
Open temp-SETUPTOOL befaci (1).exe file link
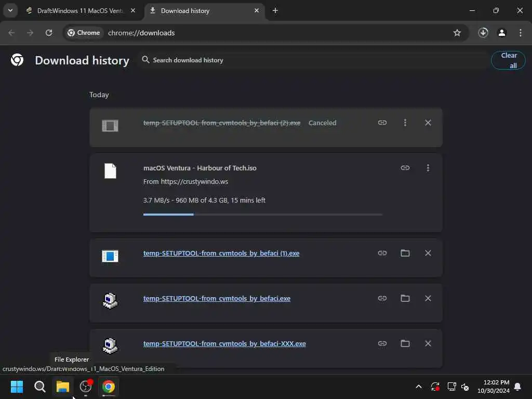coord(221,253)
